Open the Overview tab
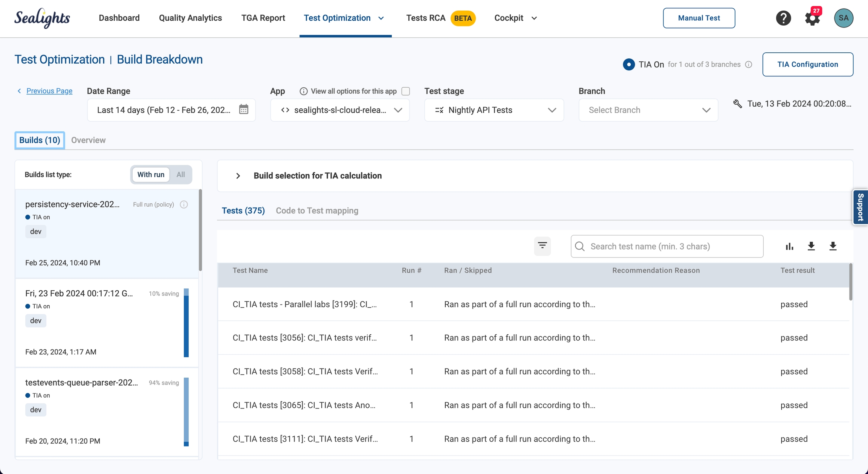The width and height of the screenshot is (868, 474). tap(88, 140)
